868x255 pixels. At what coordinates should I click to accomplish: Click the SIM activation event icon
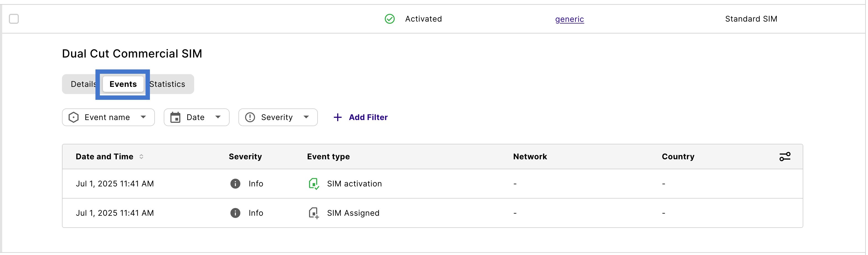(313, 184)
